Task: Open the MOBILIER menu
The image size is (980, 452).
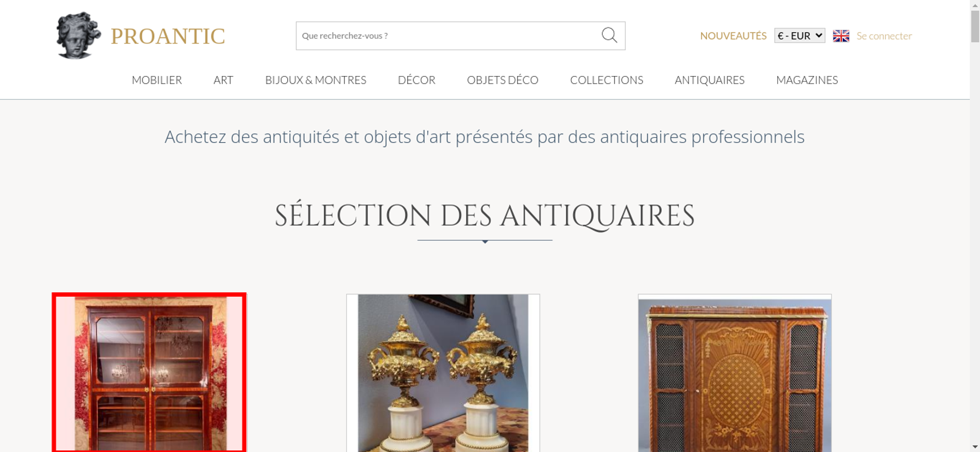Action: tap(157, 80)
